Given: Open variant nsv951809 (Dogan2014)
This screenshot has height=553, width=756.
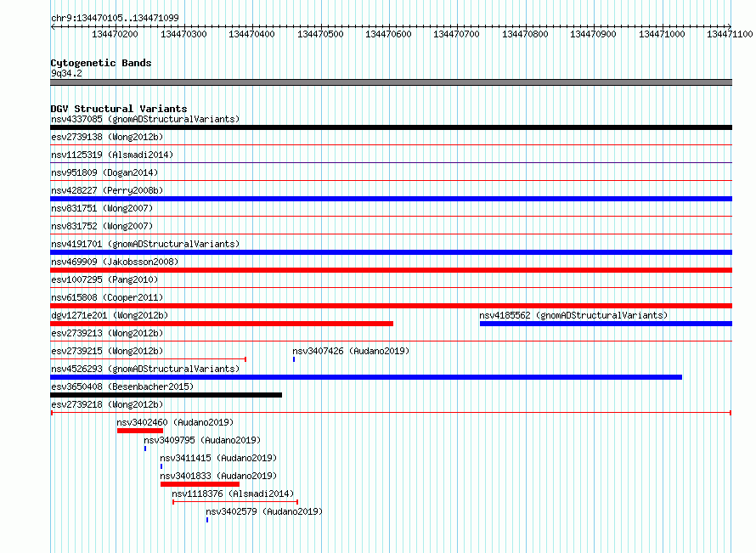Looking at the screenshot, I should [x=104, y=172].
